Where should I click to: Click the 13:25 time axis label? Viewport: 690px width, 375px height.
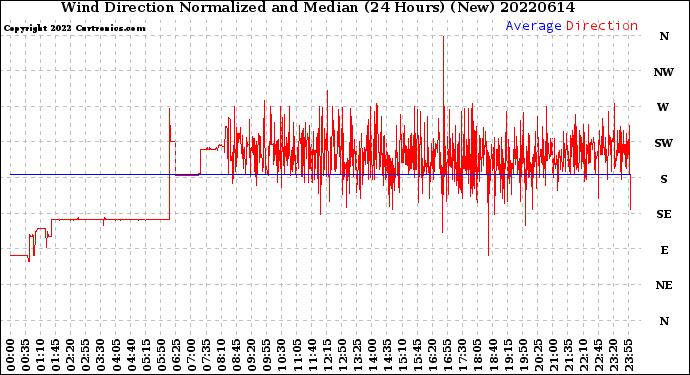point(357,355)
